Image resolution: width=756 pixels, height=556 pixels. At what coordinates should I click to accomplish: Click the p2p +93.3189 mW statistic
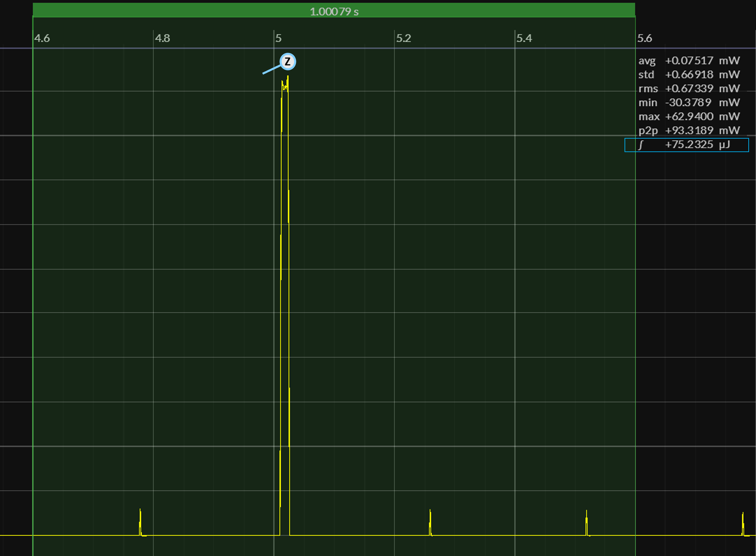click(x=689, y=130)
